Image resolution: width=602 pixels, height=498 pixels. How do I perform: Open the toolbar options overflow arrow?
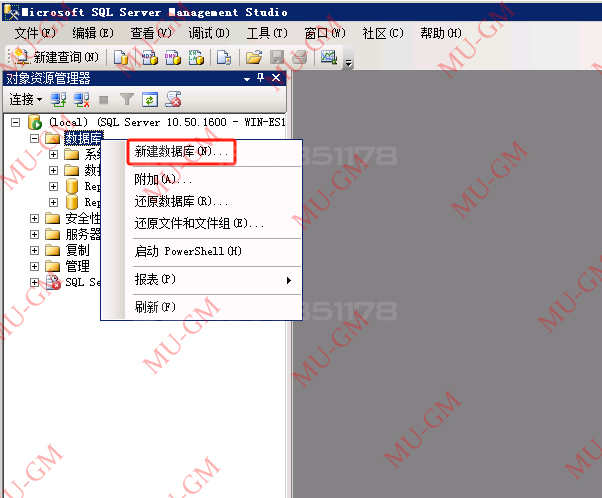[349, 63]
